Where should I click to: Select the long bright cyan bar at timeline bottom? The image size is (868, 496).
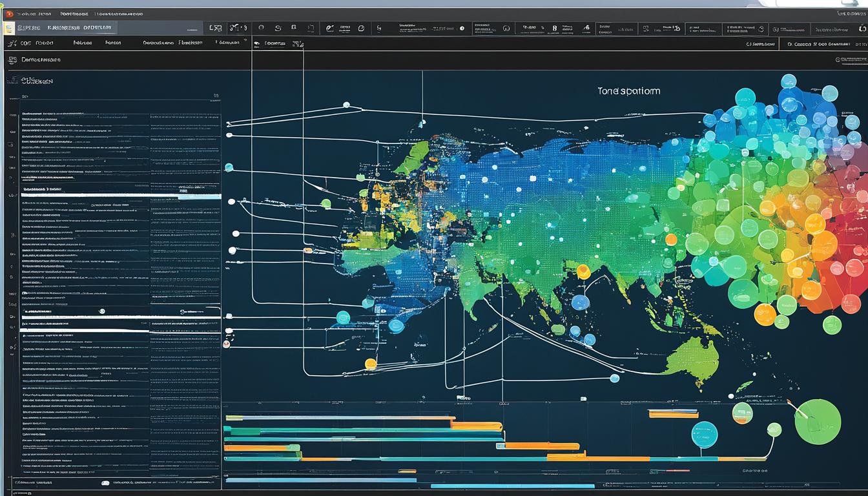pyautogui.click(x=513, y=486)
